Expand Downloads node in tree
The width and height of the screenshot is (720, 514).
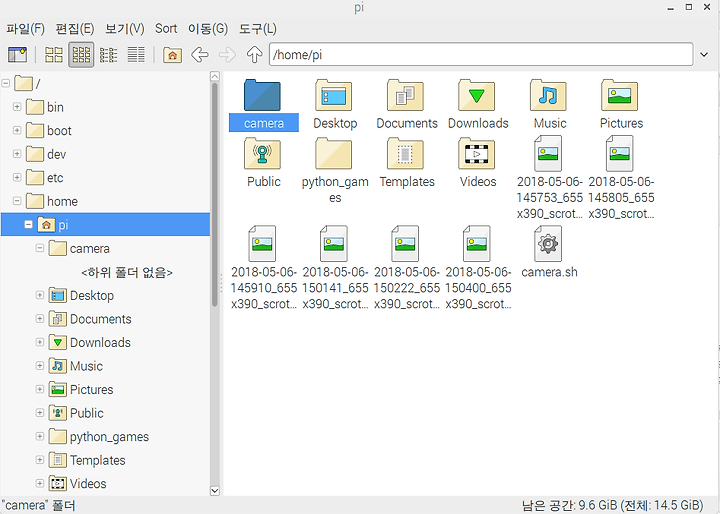40,342
